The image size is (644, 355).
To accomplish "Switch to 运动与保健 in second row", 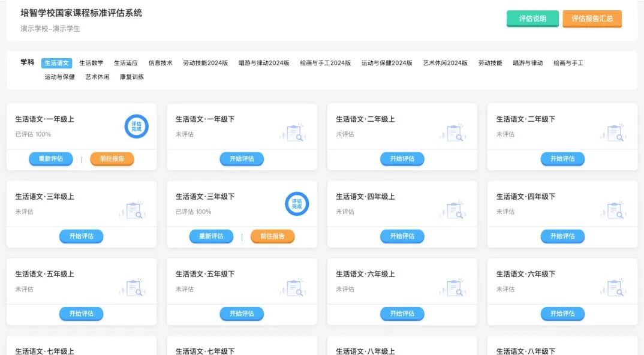I will tap(59, 77).
